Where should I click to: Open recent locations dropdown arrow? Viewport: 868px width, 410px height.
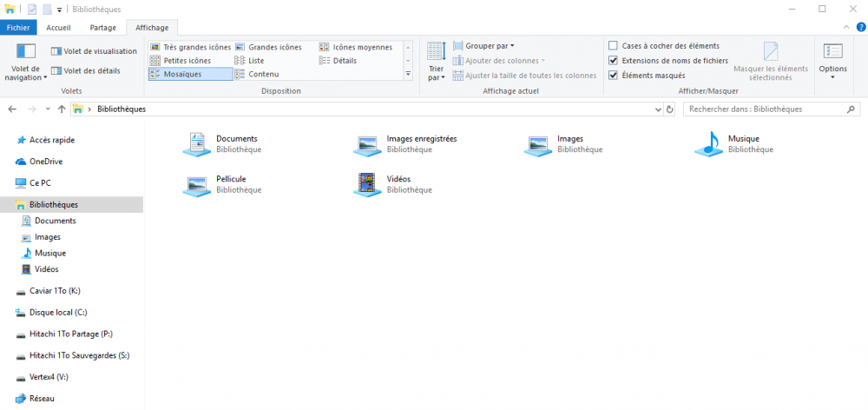click(48, 109)
